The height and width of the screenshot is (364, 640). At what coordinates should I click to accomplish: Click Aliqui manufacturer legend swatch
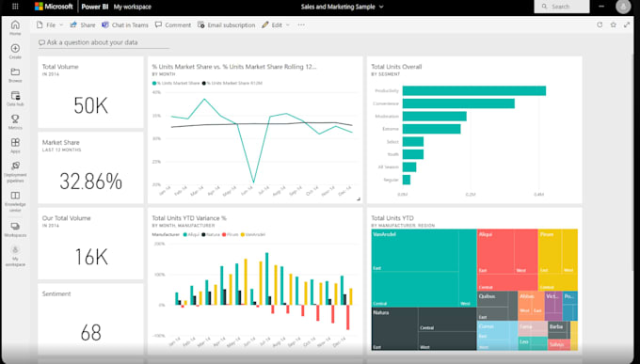[x=185, y=234]
